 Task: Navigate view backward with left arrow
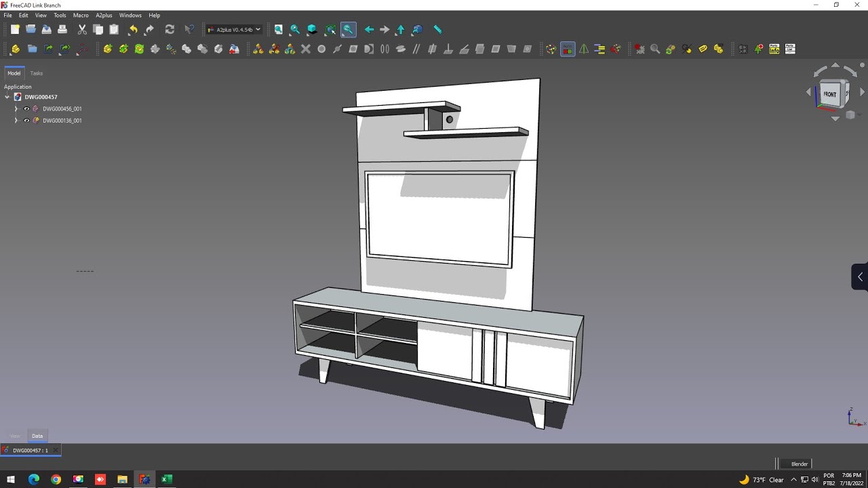[369, 29]
